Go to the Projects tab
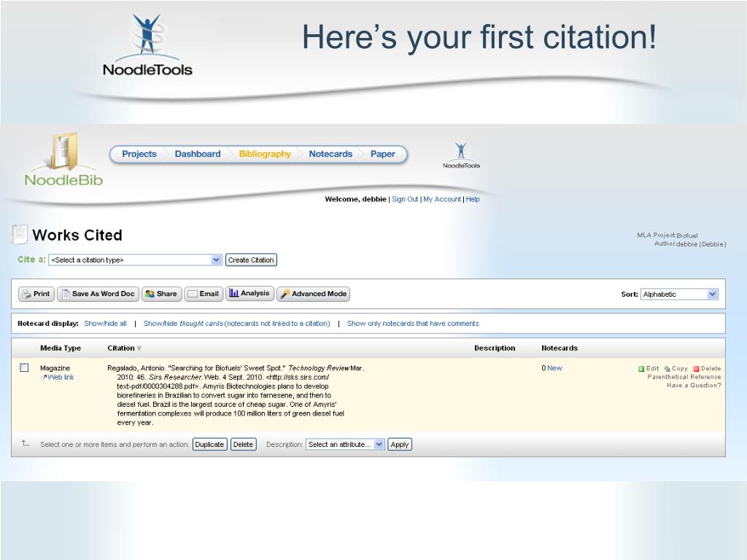Viewport: 747px width, 560px height. coord(139,154)
